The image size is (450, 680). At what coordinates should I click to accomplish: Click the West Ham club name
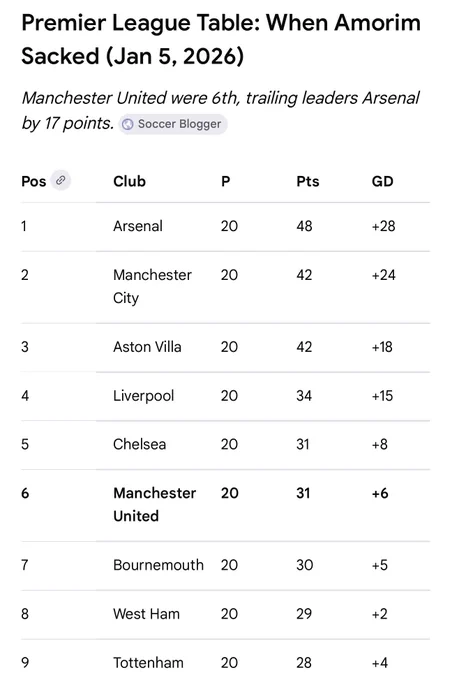[x=146, y=614]
